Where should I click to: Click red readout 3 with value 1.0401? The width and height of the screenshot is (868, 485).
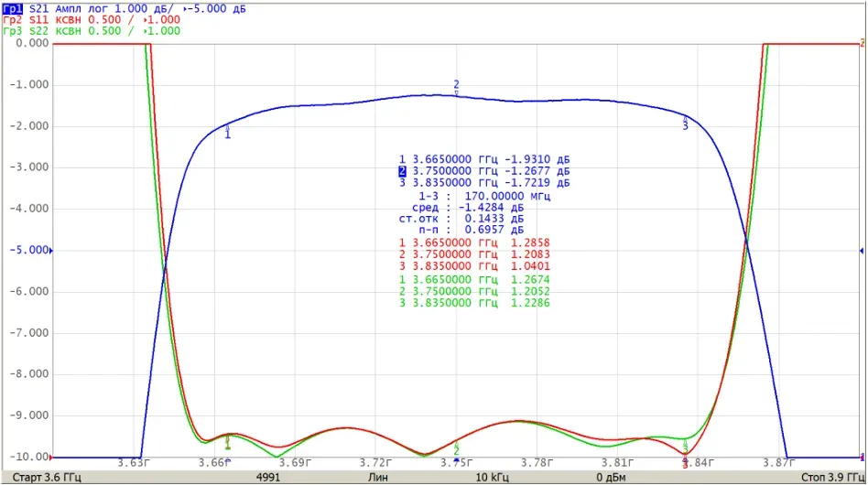[x=474, y=266]
